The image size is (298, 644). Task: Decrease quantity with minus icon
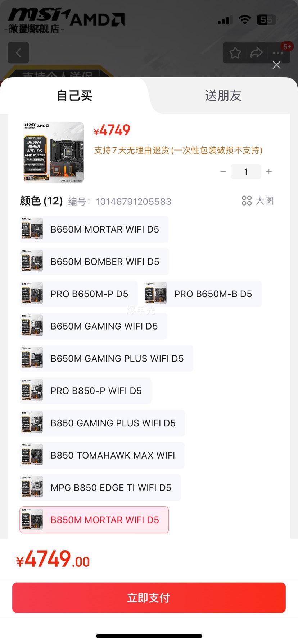pyautogui.click(x=223, y=172)
